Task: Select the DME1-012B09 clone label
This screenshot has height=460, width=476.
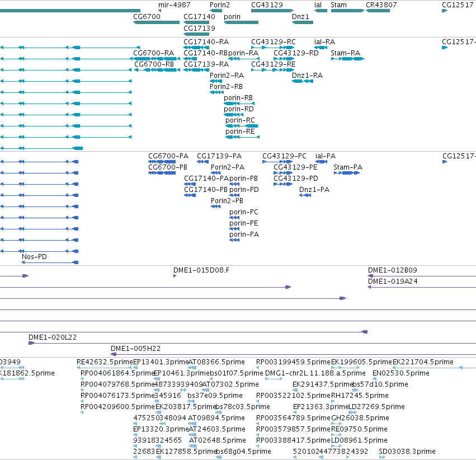Action: coord(392,270)
